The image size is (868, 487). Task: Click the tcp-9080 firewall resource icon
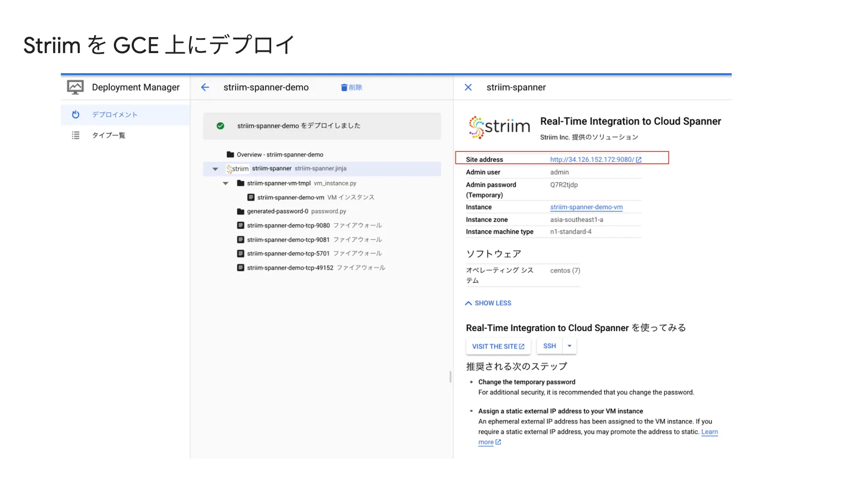pos(241,225)
